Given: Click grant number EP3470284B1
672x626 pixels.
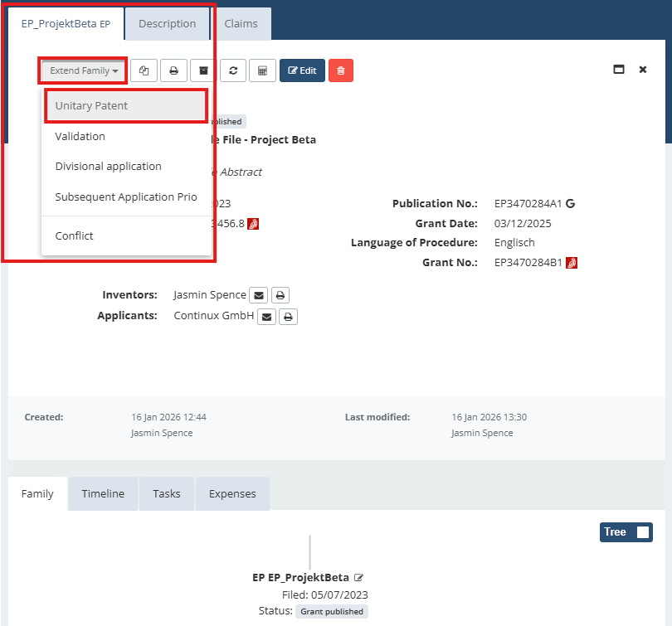Looking at the screenshot, I should pos(528,263).
